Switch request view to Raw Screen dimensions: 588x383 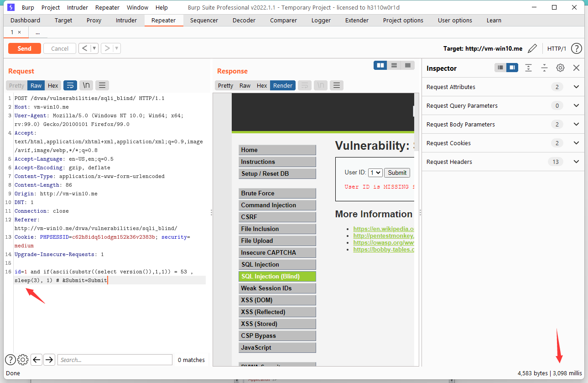tap(36, 85)
